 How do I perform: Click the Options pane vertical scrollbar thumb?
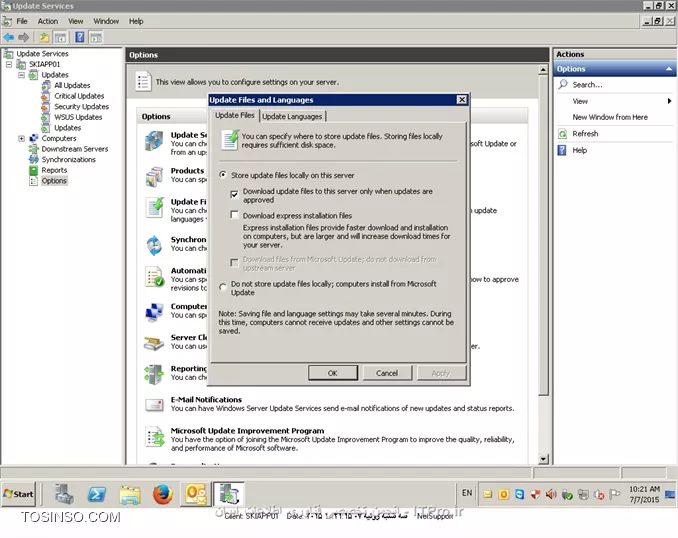544,235
